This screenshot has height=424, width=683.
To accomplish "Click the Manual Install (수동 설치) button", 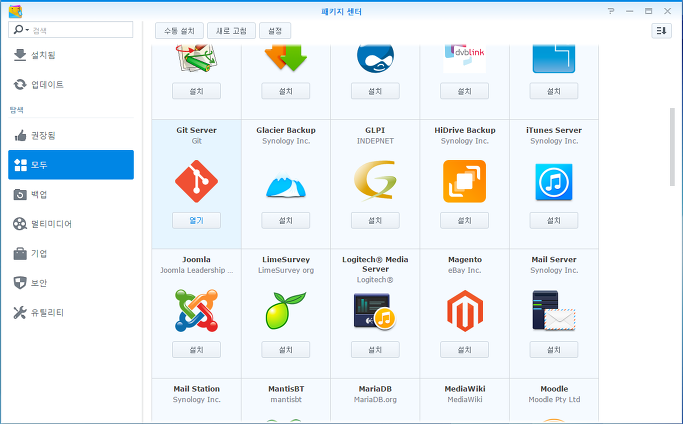I will click(x=179, y=31).
